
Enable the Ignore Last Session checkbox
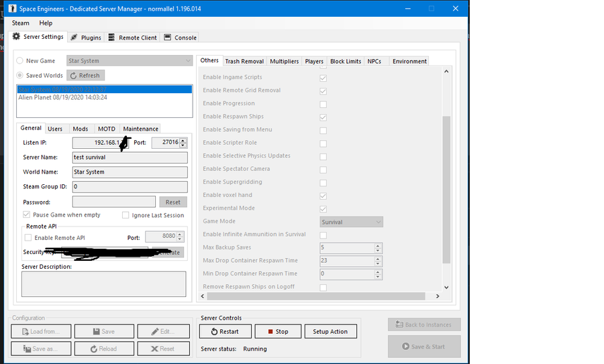pyautogui.click(x=125, y=215)
